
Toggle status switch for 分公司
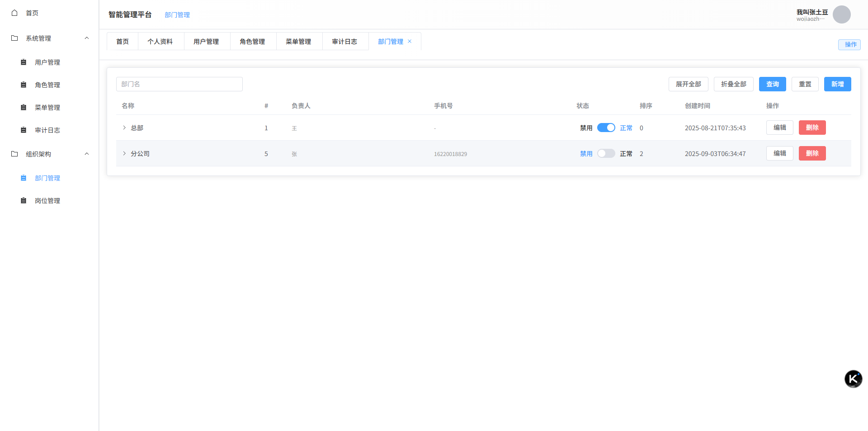(x=606, y=153)
